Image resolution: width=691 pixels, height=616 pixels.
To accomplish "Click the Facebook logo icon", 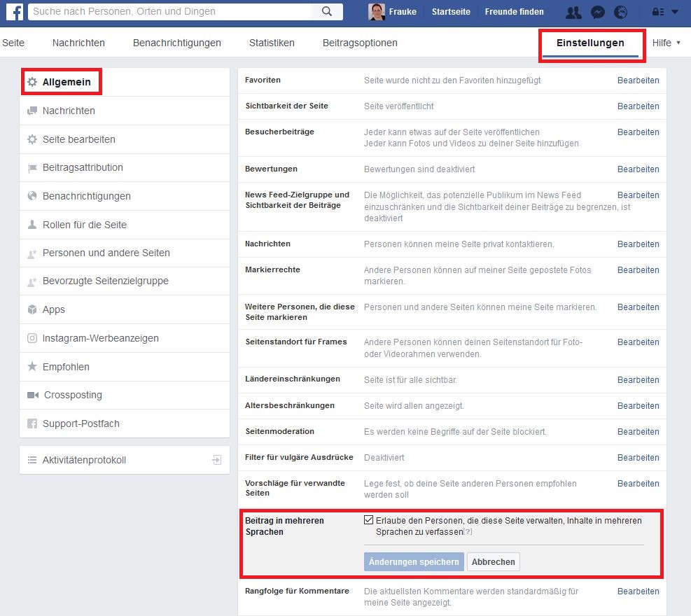I will [15, 12].
